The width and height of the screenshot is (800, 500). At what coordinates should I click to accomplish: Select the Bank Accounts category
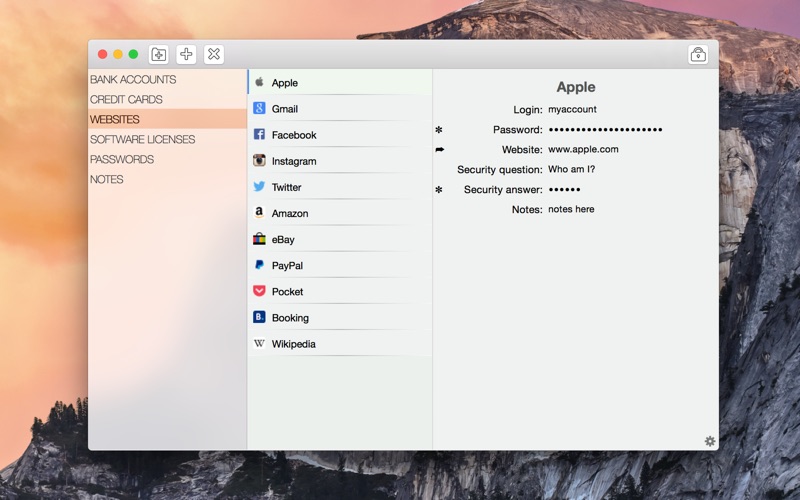133,80
